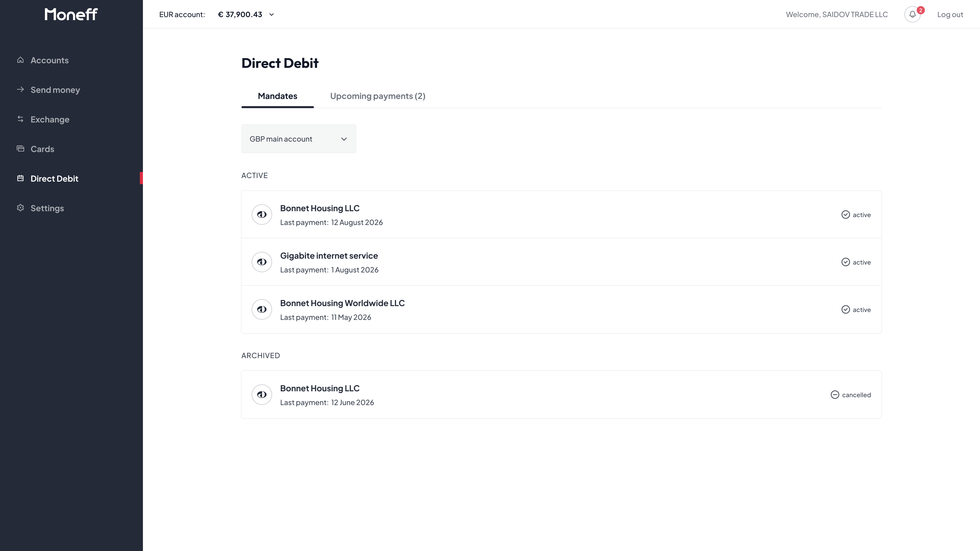Click the Cards icon in sidebar
This screenshot has height=551, width=980.
tap(20, 149)
